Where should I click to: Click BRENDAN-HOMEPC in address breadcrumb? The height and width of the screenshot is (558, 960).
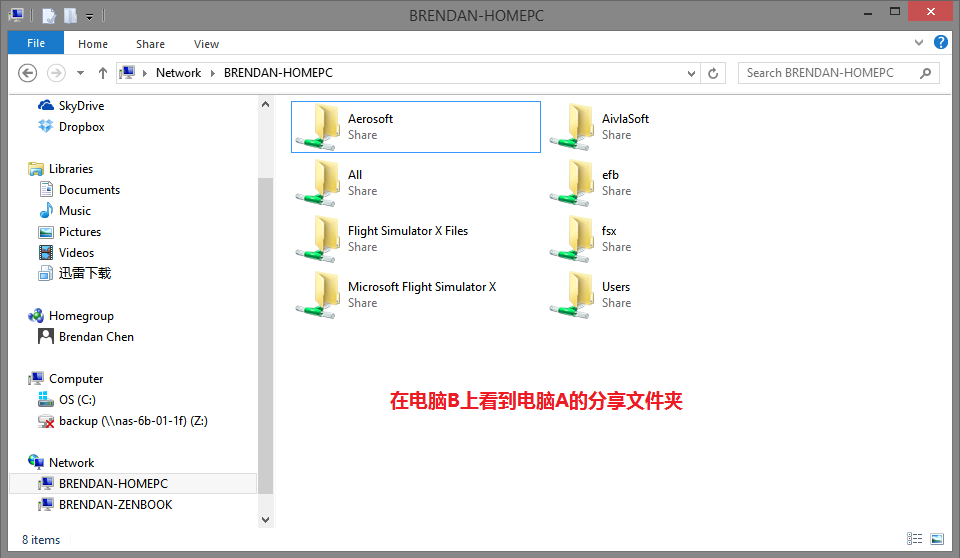pos(278,73)
